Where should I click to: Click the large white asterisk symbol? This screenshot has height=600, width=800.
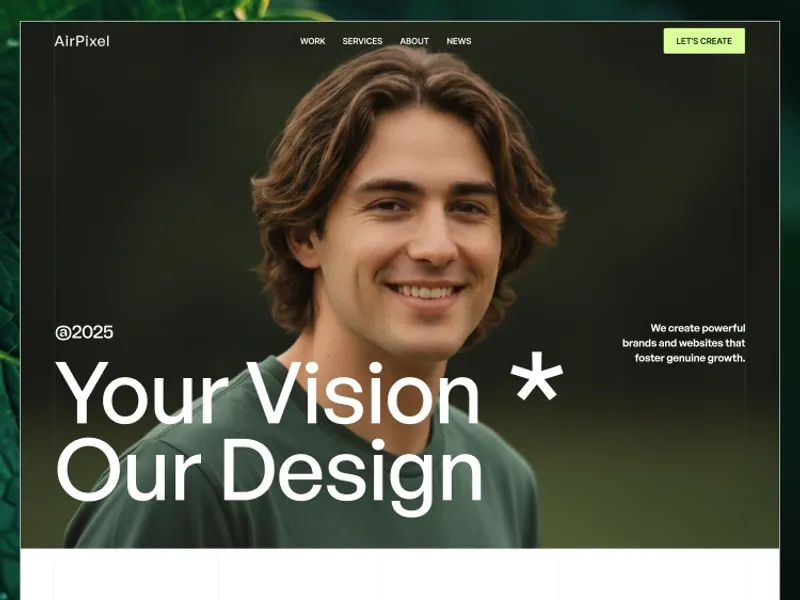[537, 376]
